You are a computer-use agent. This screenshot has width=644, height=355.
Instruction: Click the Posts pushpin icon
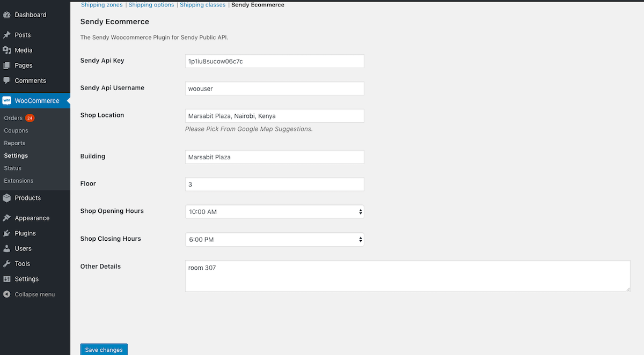(x=7, y=35)
